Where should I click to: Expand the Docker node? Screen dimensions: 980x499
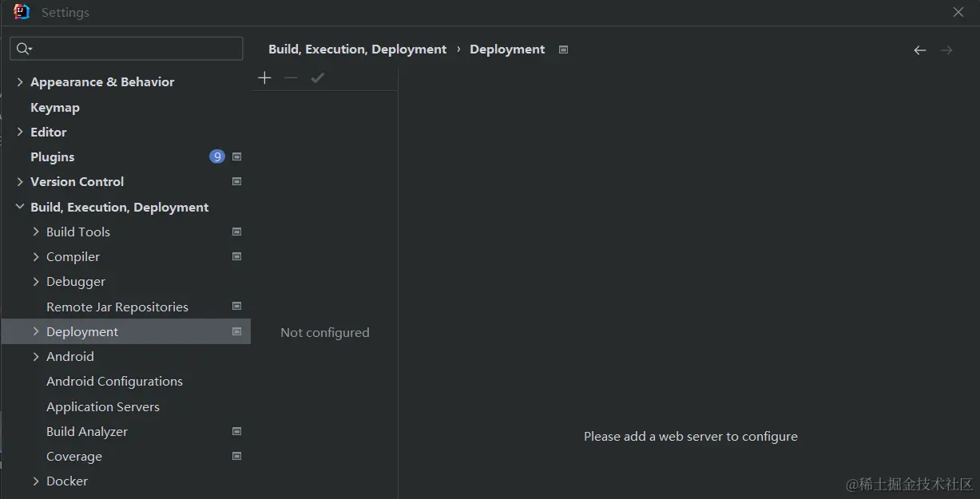[36, 481]
